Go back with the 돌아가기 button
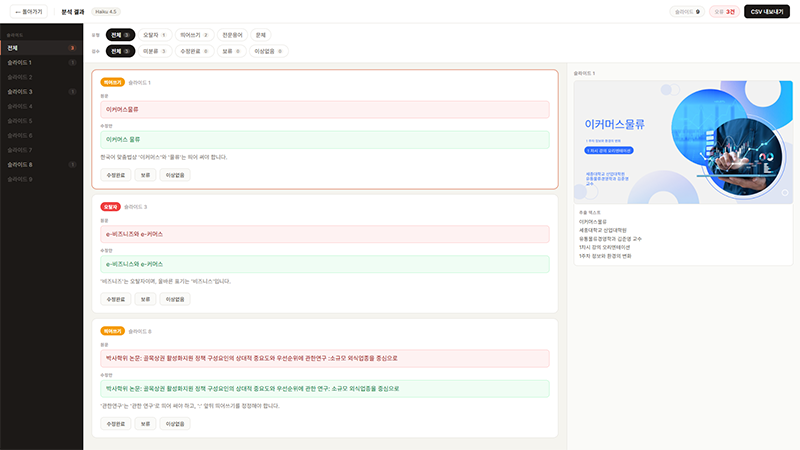The width and height of the screenshot is (800, 450). [29, 12]
